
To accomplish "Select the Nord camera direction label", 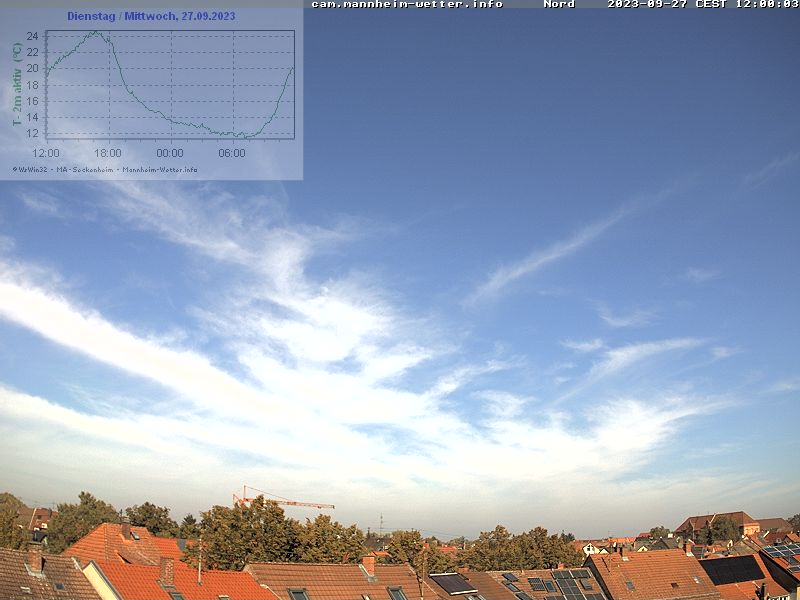I will [x=559, y=5].
